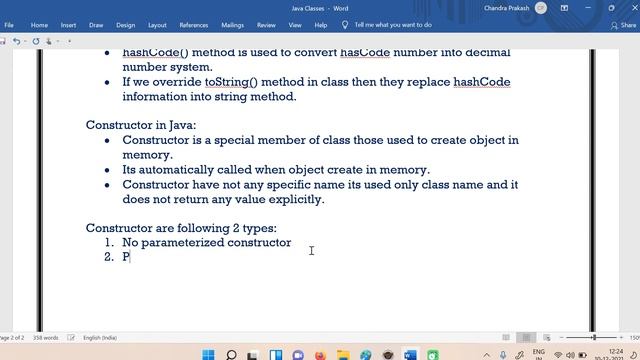Switch to the Review ribbon tab
The height and width of the screenshot is (360, 640).
(x=266, y=25)
